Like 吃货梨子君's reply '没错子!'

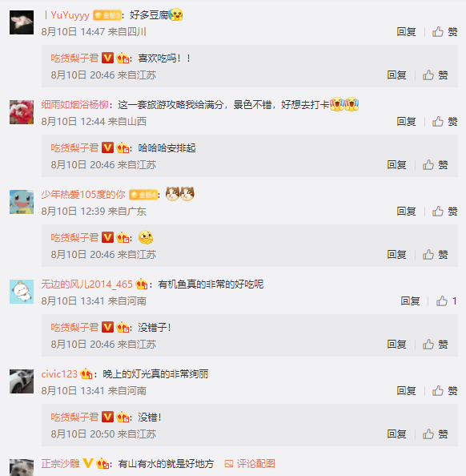pos(435,345)
